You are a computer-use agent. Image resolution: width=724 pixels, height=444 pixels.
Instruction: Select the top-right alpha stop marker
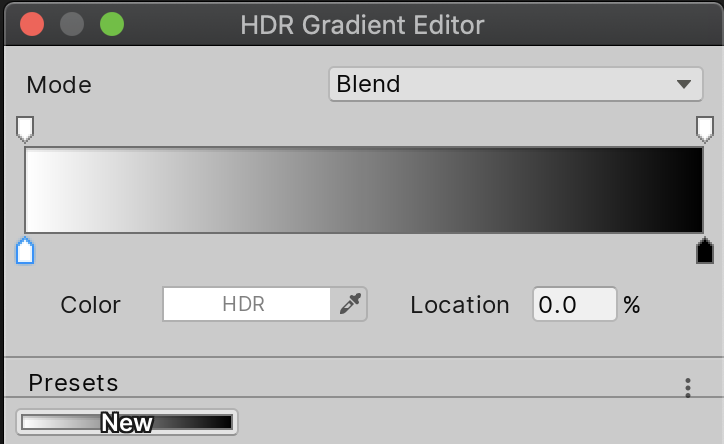click(x=704, y=128)
